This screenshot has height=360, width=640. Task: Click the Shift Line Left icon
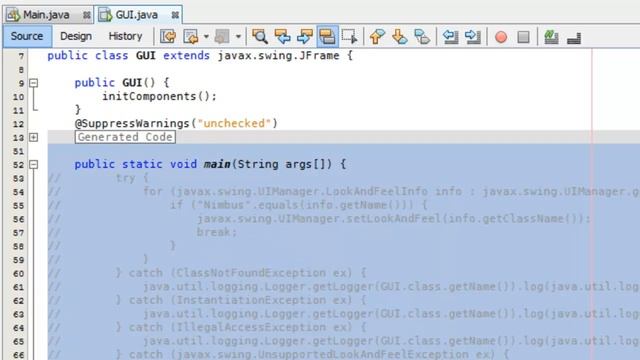[x=451, y=37]
